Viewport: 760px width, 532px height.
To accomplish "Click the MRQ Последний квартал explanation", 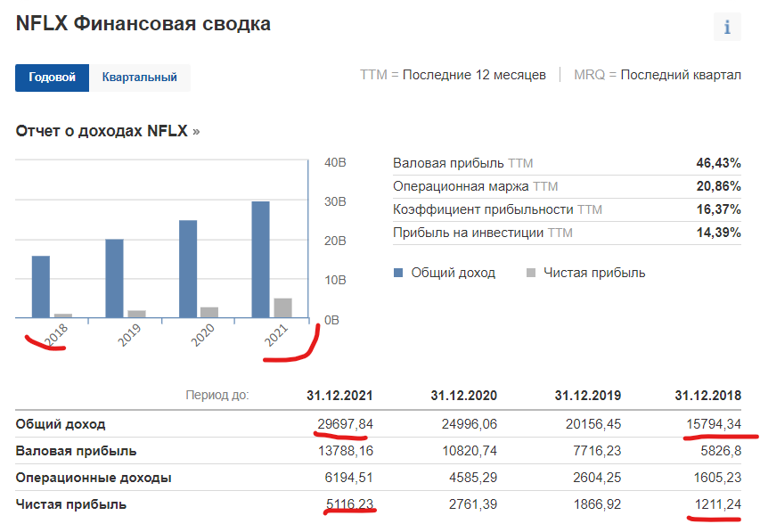I will [x=658, y=75].
